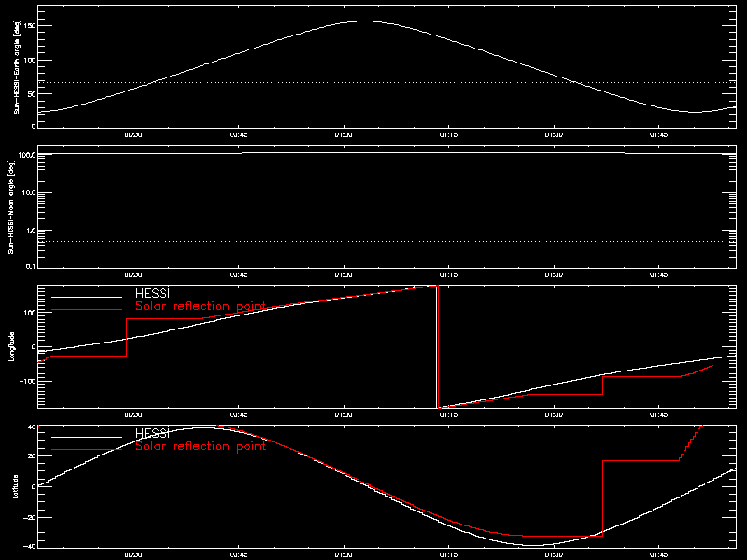Click the 100 tick label on Longitude plot

[x=30, y=313]
